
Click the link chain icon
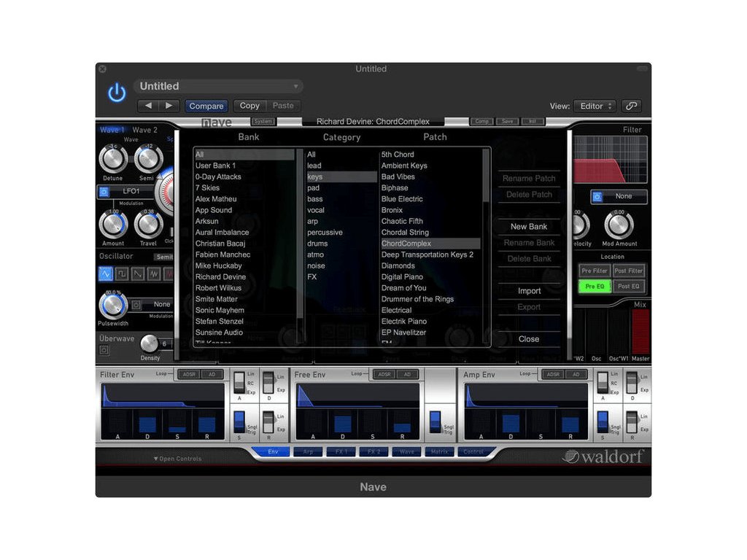(x=631, y=106)
